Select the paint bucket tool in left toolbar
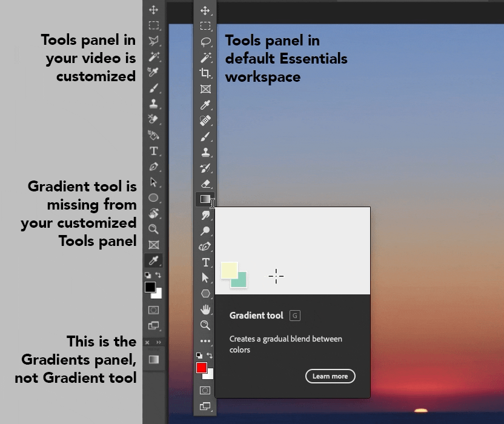This screenshot has height=424, width=504. coord(153,135)
